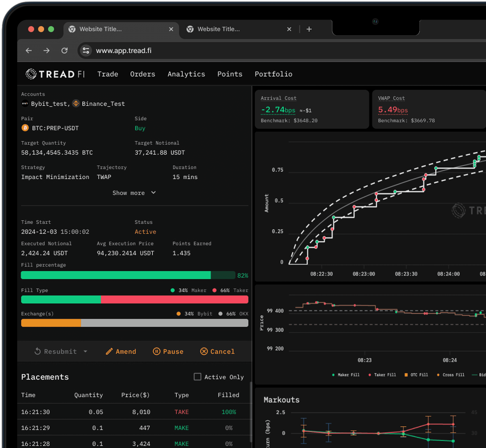Open site information icon in address bar
486x448 pixels.
point(86,50)
